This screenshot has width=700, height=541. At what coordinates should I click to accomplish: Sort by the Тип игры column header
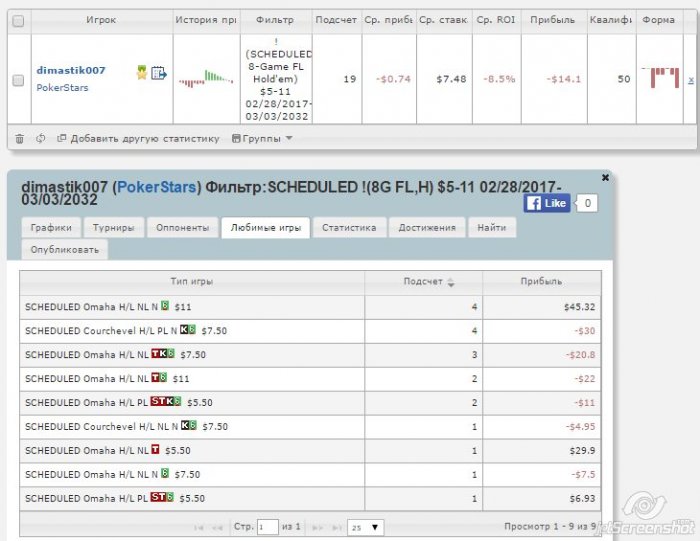coord(192,282)
